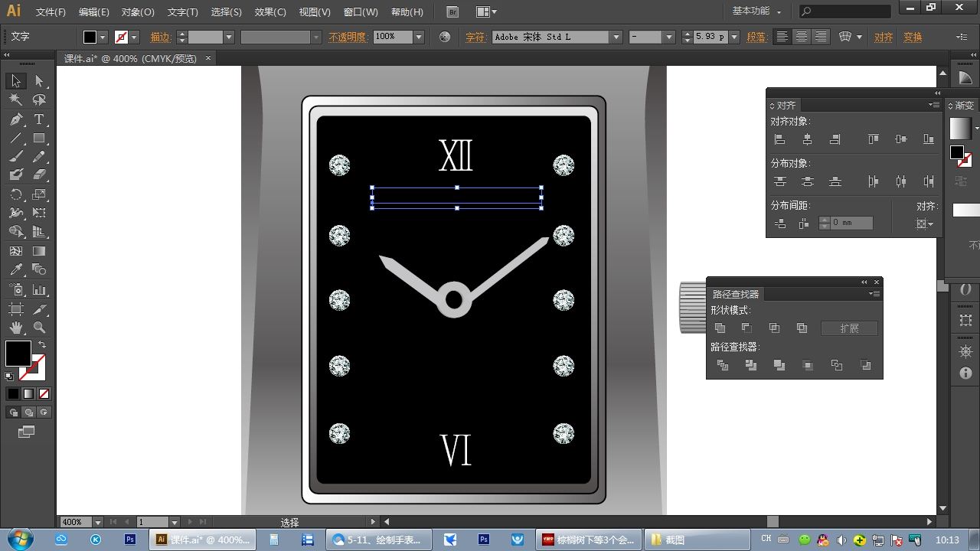Click gradient preview swatch in 渐变 panel
The height and width of the screenshot is (551, 980).
coord(960,128)
